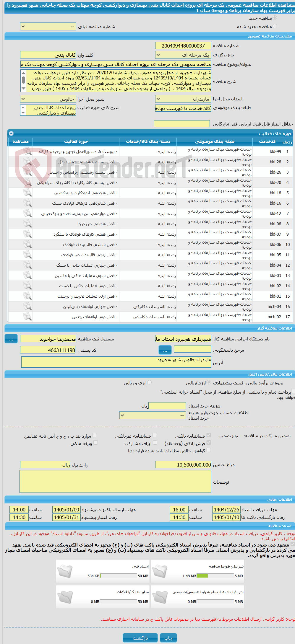Click ردیف column header
The height and width of the screenshot is (644, 295).
click(287, 141)
